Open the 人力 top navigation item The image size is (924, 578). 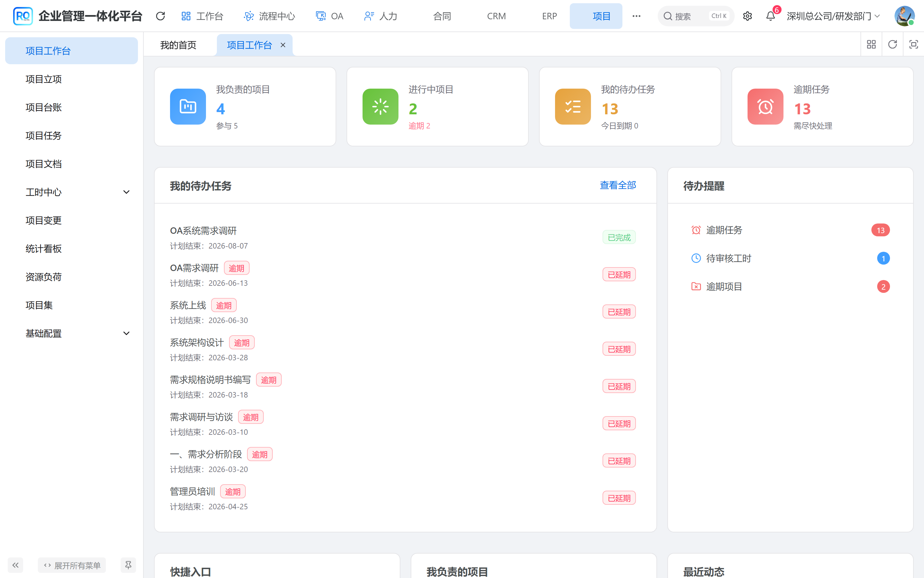381,16
